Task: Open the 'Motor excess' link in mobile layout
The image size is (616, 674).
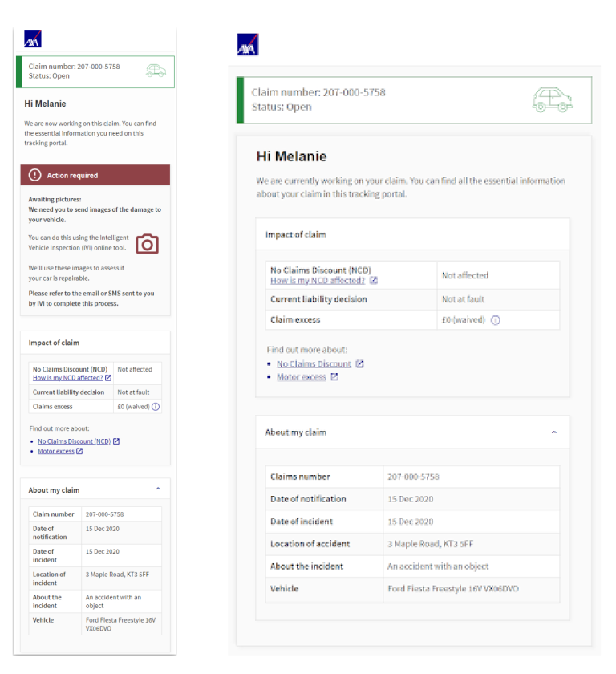Action: (x=56, y=452)
